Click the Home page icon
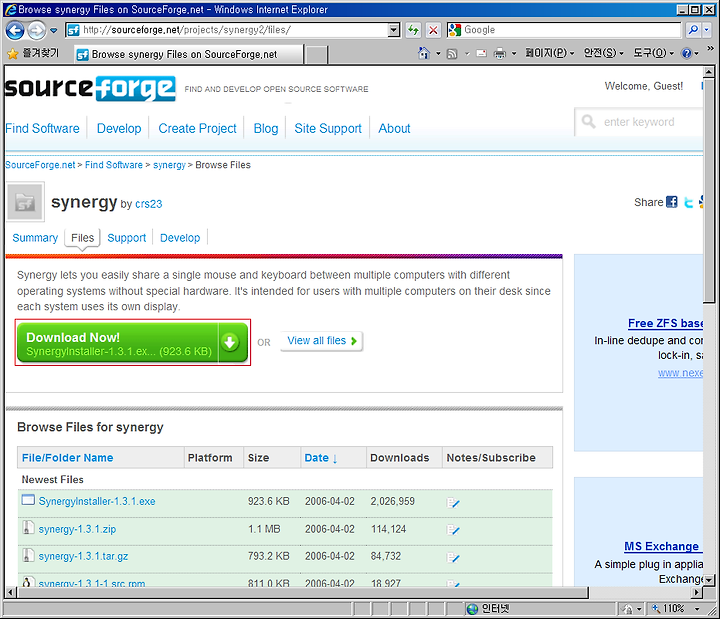The image size is (720, 619). (x=424, y=53)
